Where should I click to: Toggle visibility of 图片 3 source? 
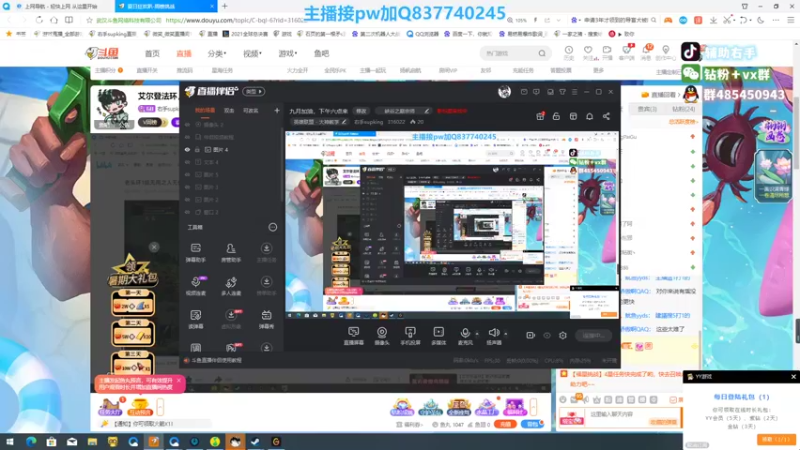click(x=187, y=187)
